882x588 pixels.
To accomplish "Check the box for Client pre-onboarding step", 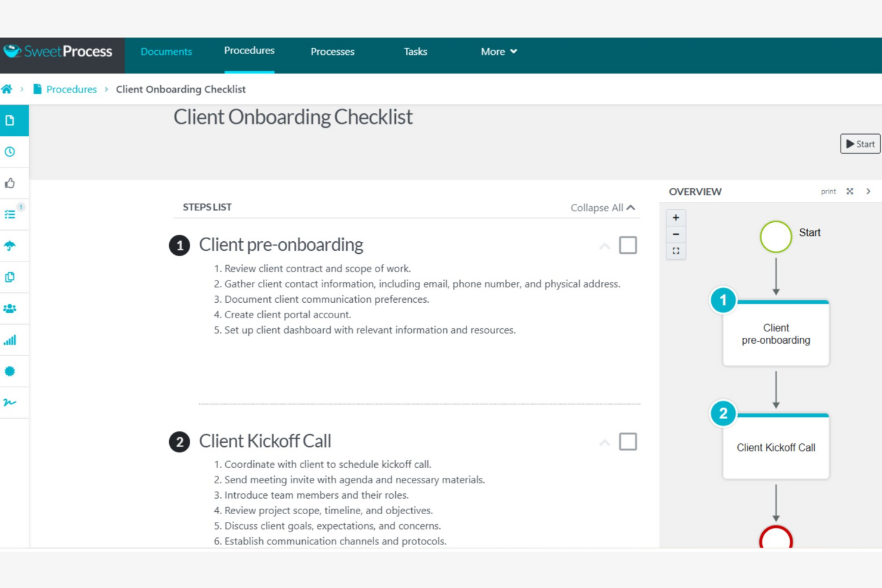I will click(x=628, y=245).
